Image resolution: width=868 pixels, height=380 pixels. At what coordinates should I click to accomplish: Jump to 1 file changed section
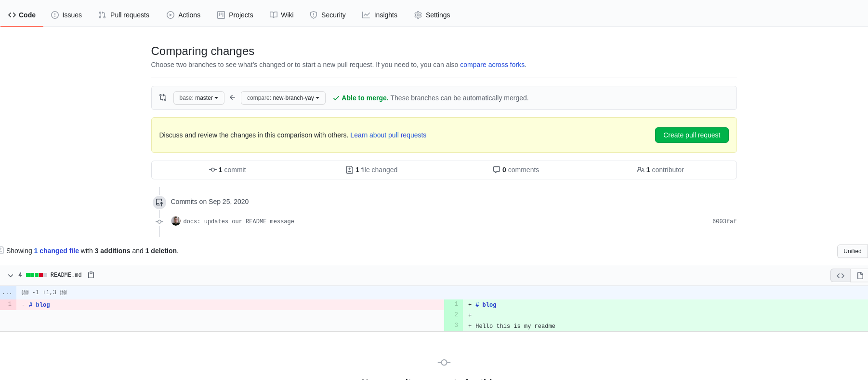pyautogui.click(x=372, y=170)
